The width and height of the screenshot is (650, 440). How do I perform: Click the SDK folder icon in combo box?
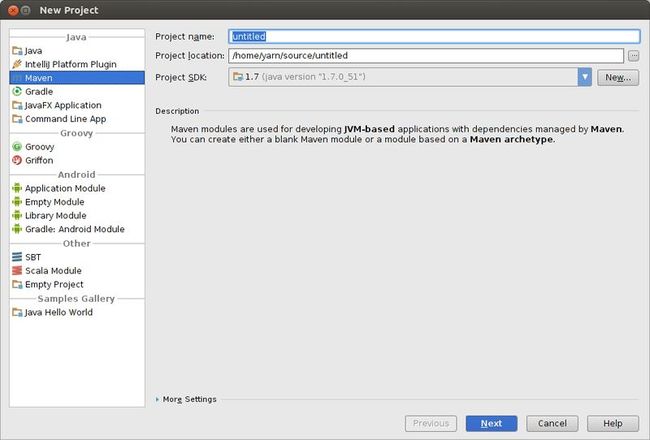tap(238, 77)
